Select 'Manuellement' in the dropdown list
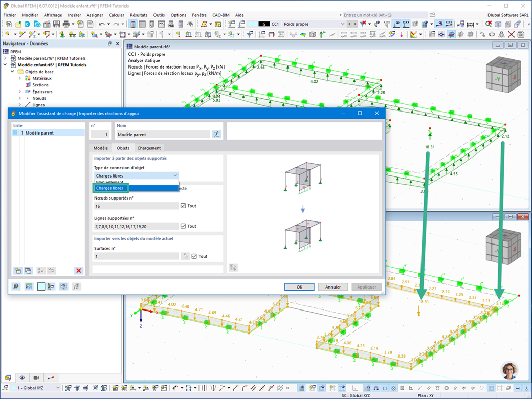The height and width of the screenshot is (399, 532). click(x=136, y=182)
